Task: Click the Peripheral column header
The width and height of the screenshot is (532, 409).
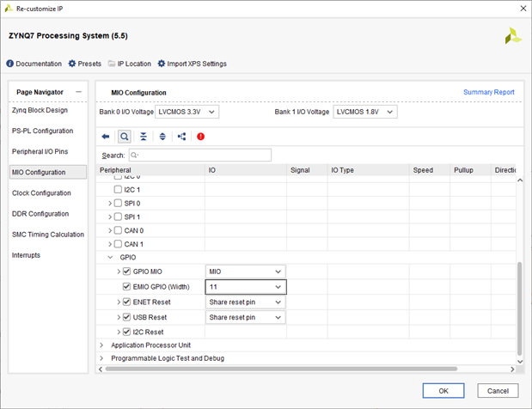Action: [150, 170]
